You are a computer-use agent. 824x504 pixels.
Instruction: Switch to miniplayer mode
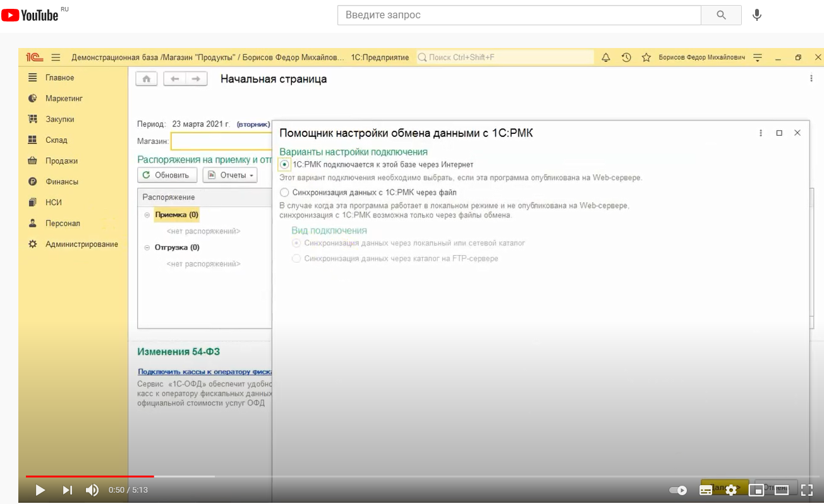click(756, 489)
